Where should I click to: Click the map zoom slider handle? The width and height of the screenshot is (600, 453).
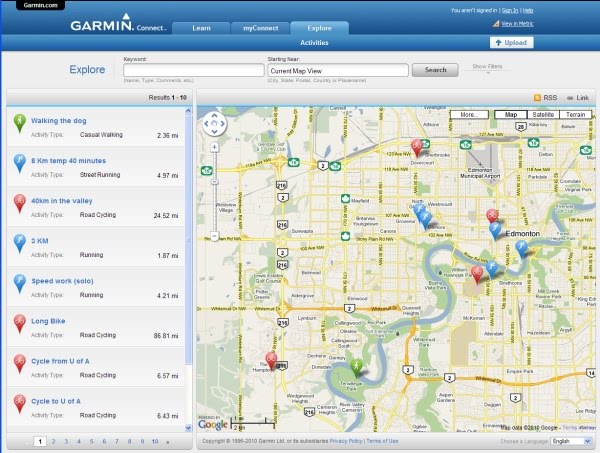(215, 182)
